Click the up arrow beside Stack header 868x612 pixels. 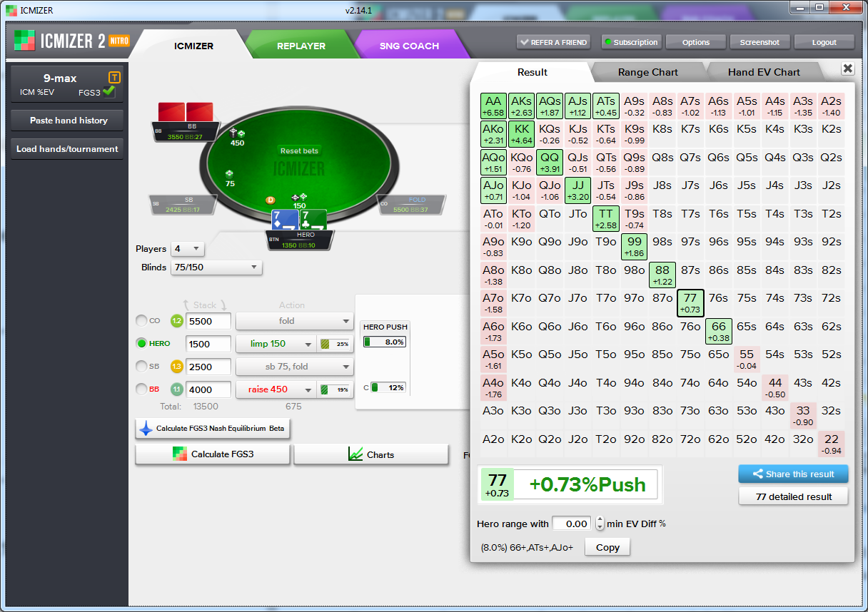pos(187,305)
